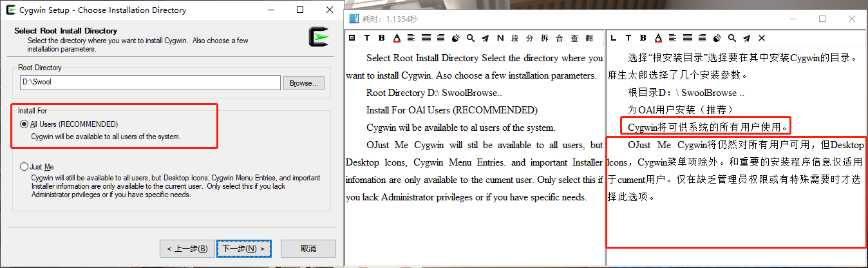Screen dimensions: 868x268
Task: Click magnifier search icon in translation toolbar
Action: pyautogui.click(x=732, y=38)
